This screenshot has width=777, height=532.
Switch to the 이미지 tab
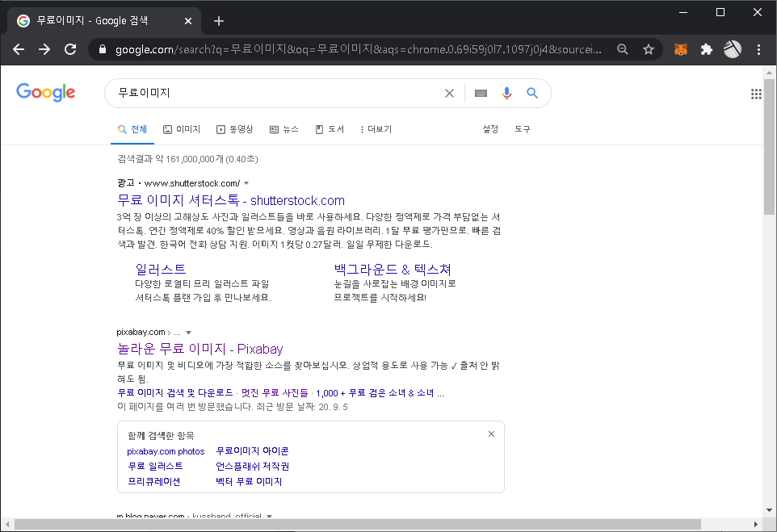pyautogui.click(x=182, y=129)
